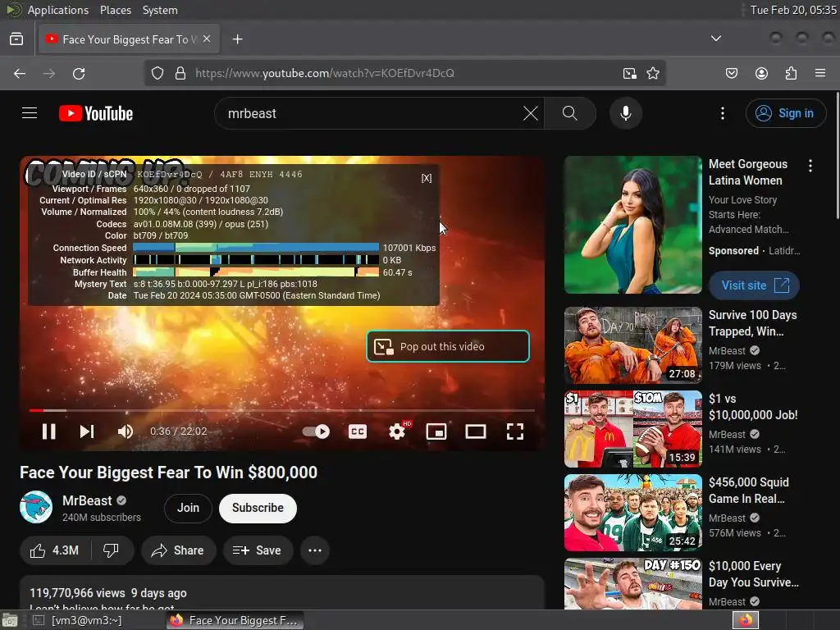Open the MrBeast channel name link

[87, 500]
